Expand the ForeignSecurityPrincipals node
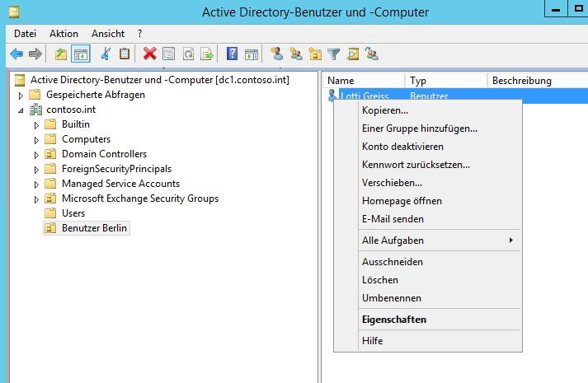This screenshot has width=588, height=383. coord(36,170)
